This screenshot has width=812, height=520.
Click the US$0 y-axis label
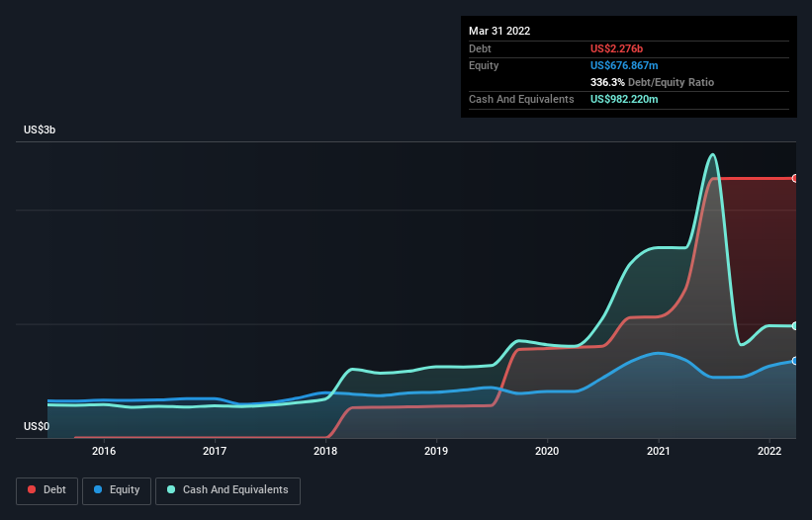pos(37,426)
